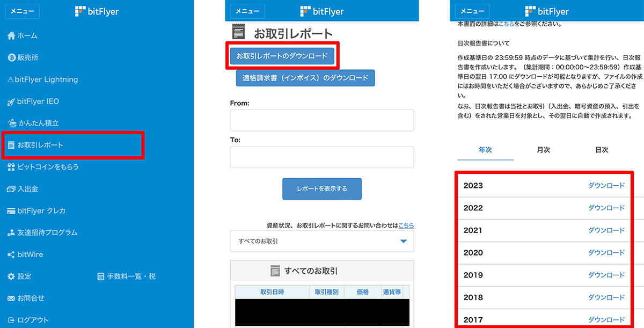The width and height of the screenshot is (644, 328).
Task: Download the 2023 annual report
Action: click(606, 186)
